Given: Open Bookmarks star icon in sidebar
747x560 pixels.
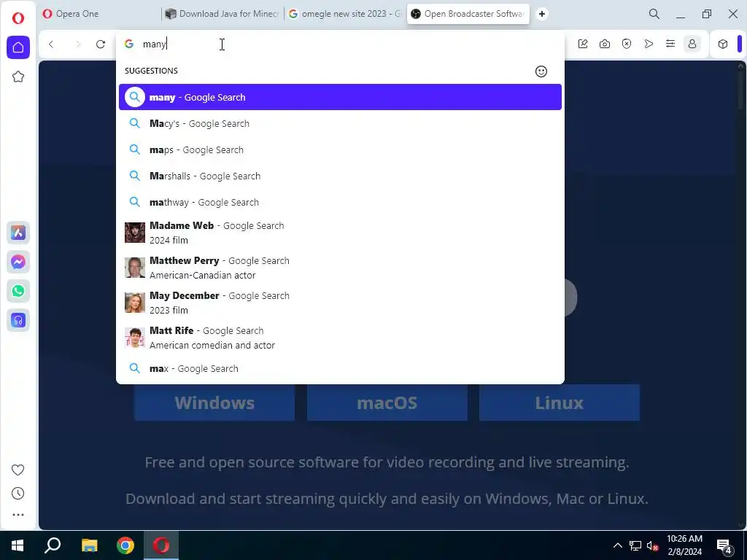Looking at the screenshot, I should [x=18, y=77].
